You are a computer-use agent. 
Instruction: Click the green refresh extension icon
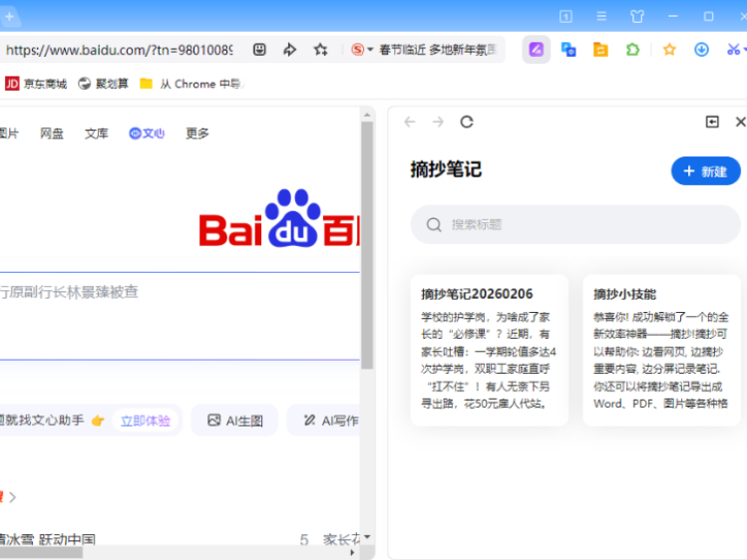[x=632, y=50]
